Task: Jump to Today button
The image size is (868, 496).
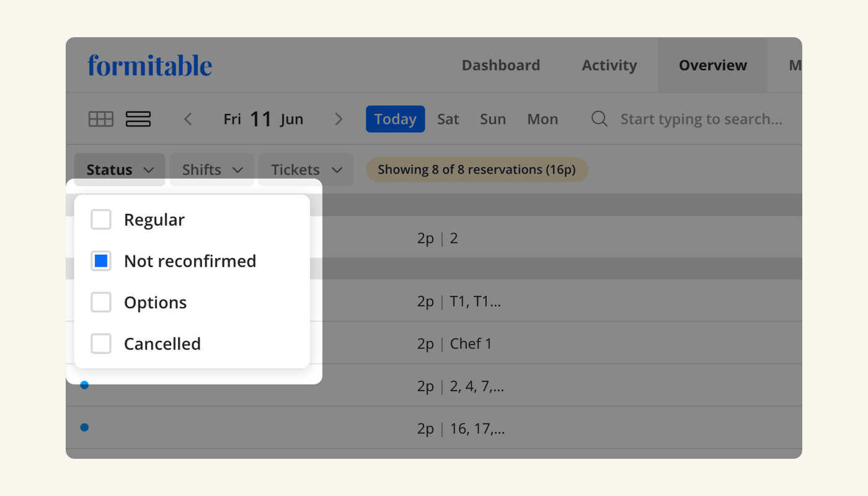Action: point(396,119)
